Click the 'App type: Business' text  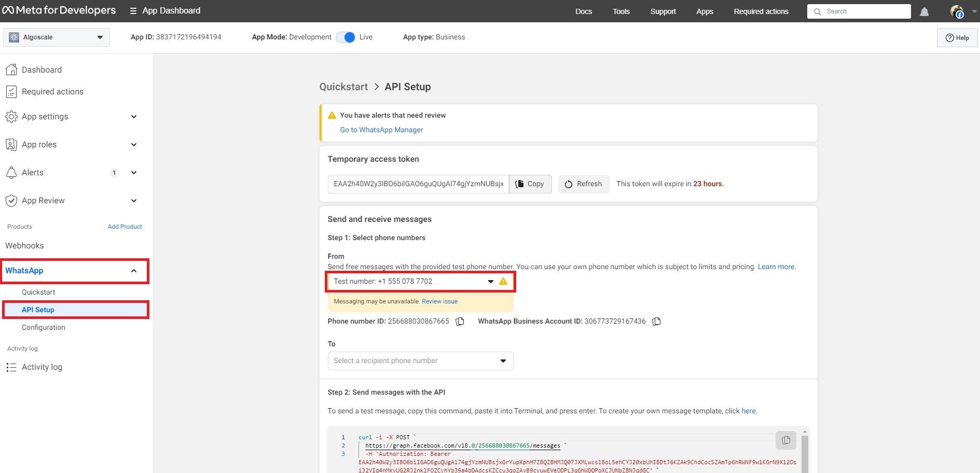pyautogui.click(x=434, y=37)
